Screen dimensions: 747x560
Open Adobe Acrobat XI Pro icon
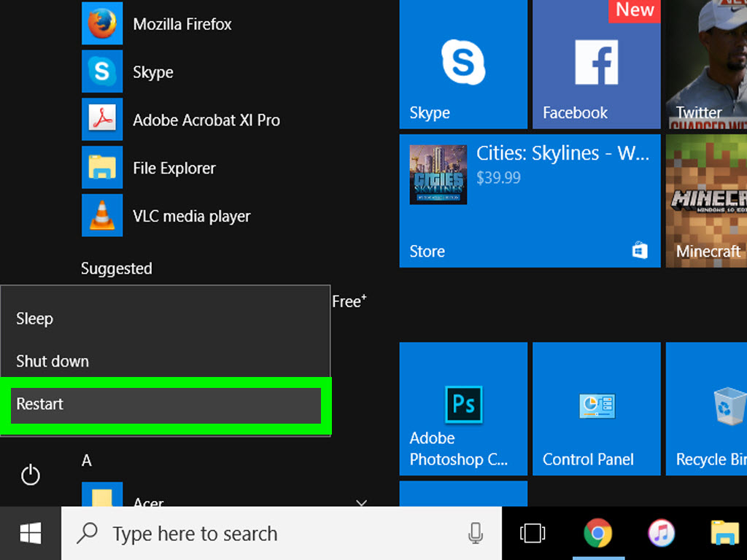click(x=102, y=120)
